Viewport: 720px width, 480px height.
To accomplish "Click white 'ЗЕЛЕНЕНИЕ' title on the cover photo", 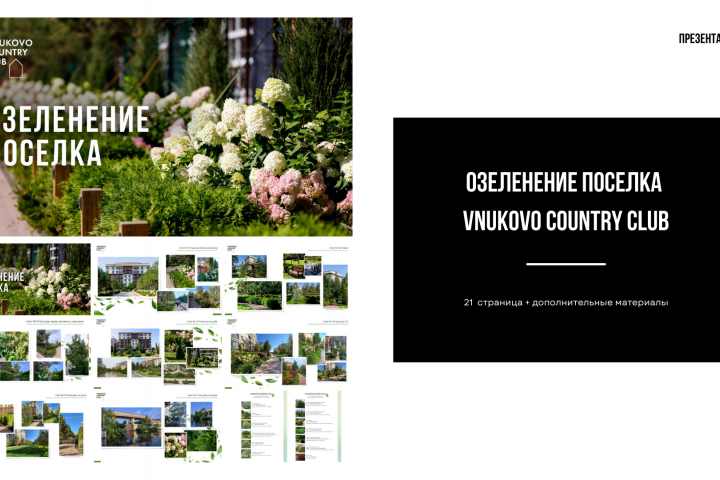I will (x=76, y=119).
